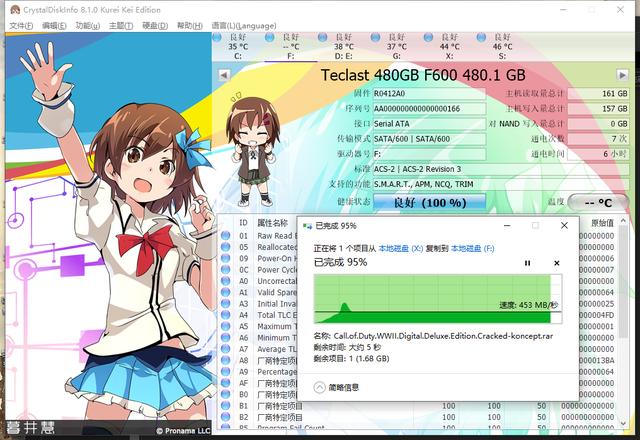
Task: Select the C: drive status icon
Action: pos(217,38)
